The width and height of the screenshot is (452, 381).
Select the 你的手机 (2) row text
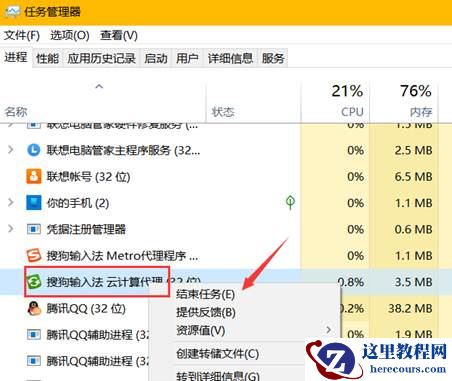coord(78,203)
